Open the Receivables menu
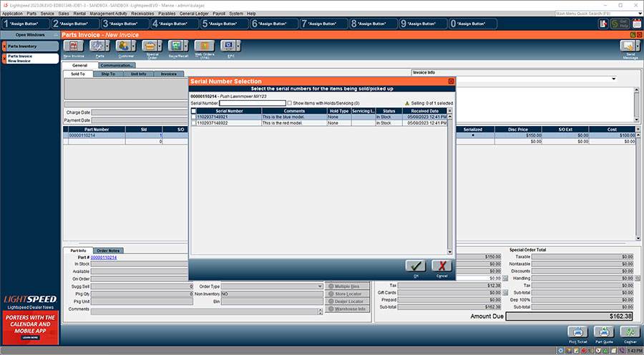Screen dimensions: 644x355 tap(142, 14)
